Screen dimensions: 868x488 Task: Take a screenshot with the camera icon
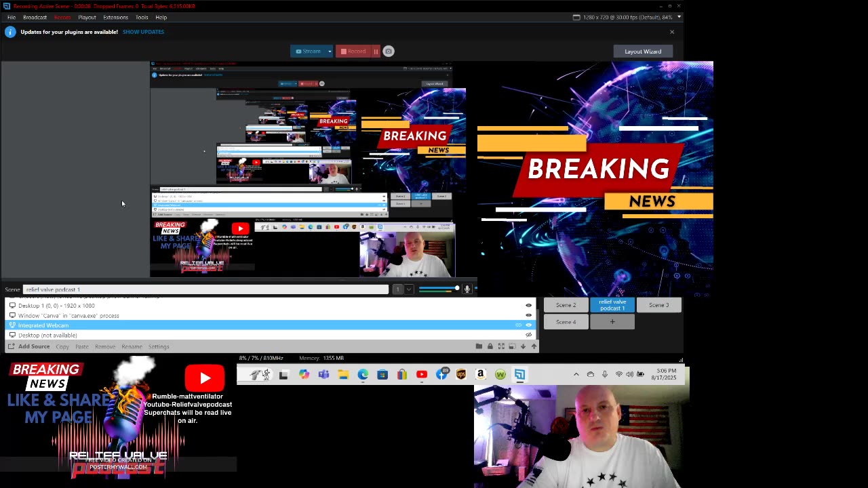point(389,52)
